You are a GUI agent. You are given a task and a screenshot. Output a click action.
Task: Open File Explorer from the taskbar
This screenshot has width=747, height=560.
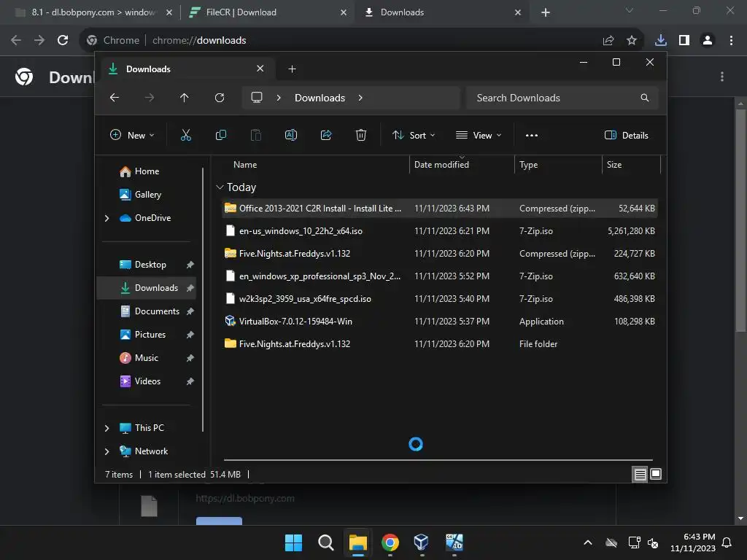pos(357,542)
